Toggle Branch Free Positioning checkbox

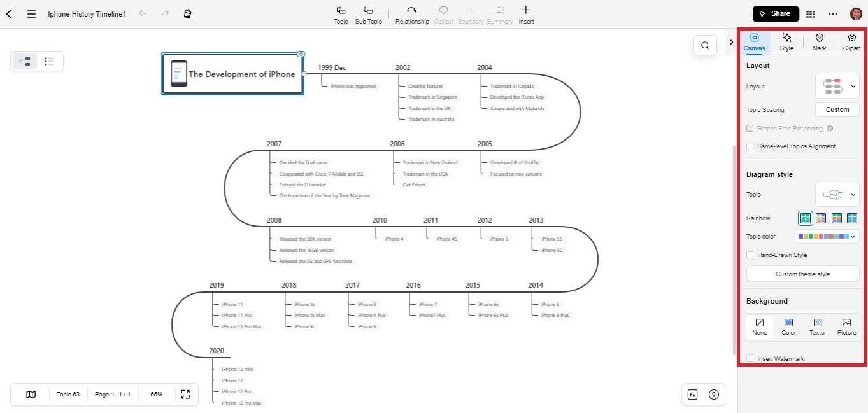pos(750,128)
